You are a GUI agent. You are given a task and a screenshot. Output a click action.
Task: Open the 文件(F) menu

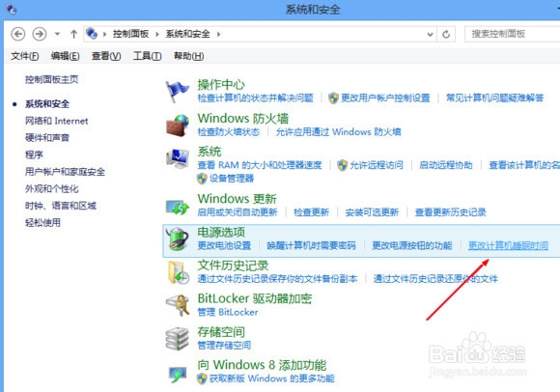pos(25,56)
